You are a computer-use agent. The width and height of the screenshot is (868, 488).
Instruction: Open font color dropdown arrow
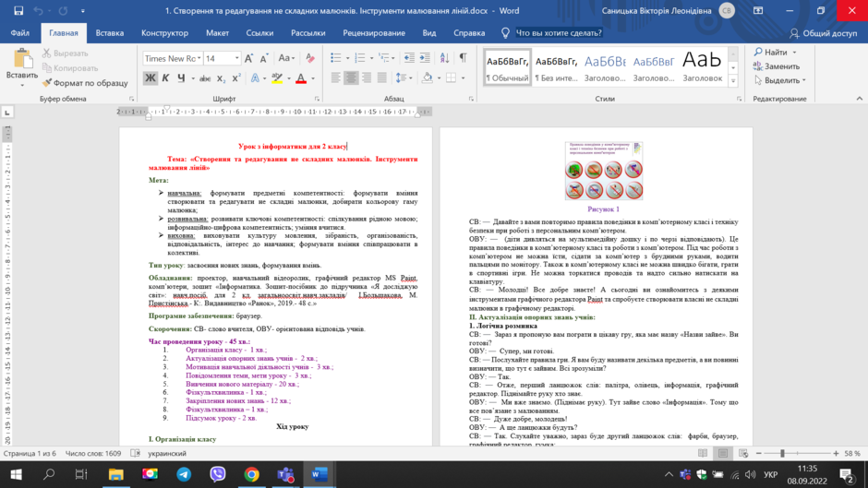(x=313, y=78)
